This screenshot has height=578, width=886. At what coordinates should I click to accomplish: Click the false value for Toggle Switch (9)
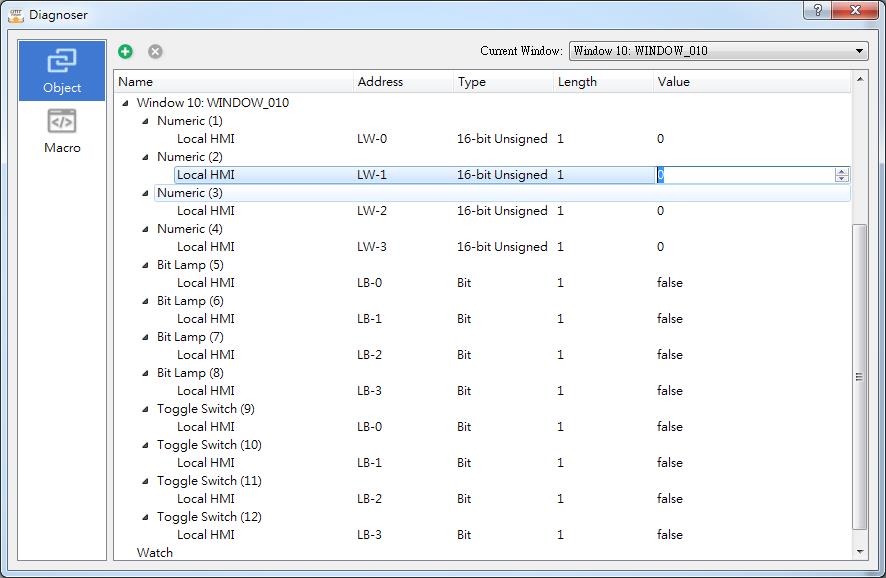tap(670, 427)
